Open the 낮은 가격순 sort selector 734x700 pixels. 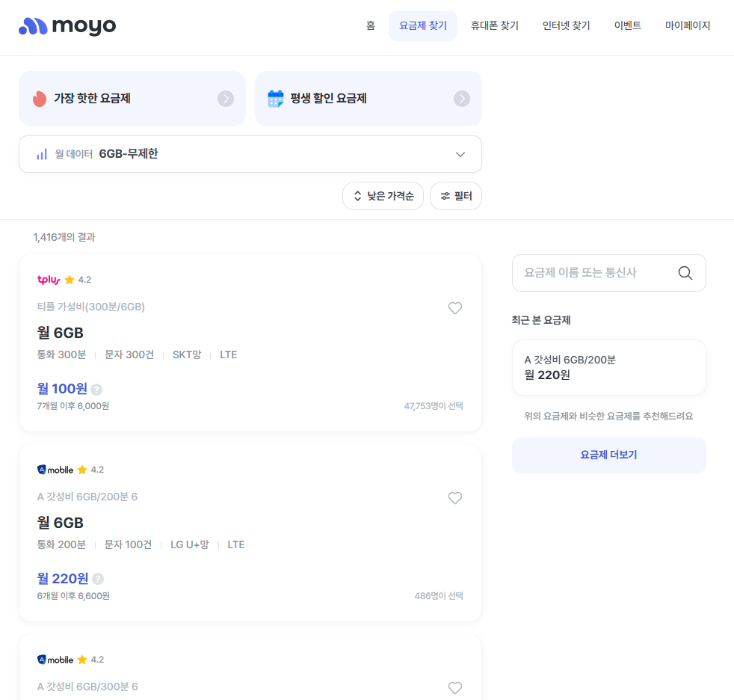click(383, 196)
